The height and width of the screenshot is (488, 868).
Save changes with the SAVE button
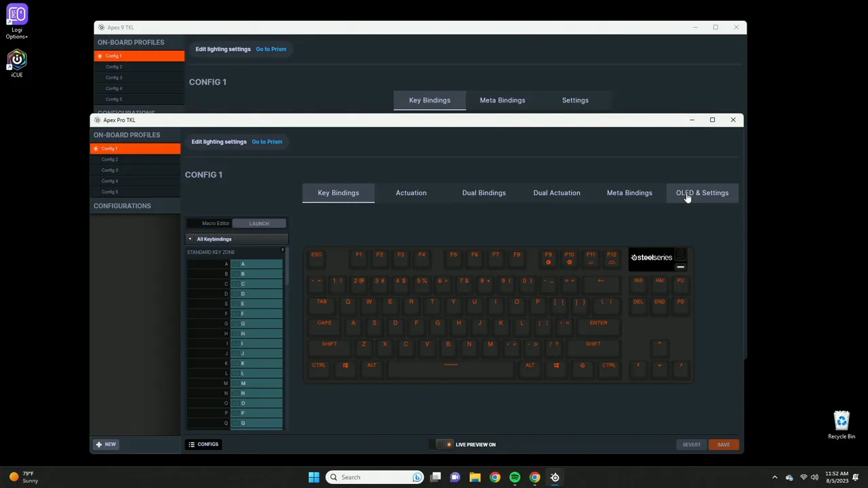pos(723,444)
